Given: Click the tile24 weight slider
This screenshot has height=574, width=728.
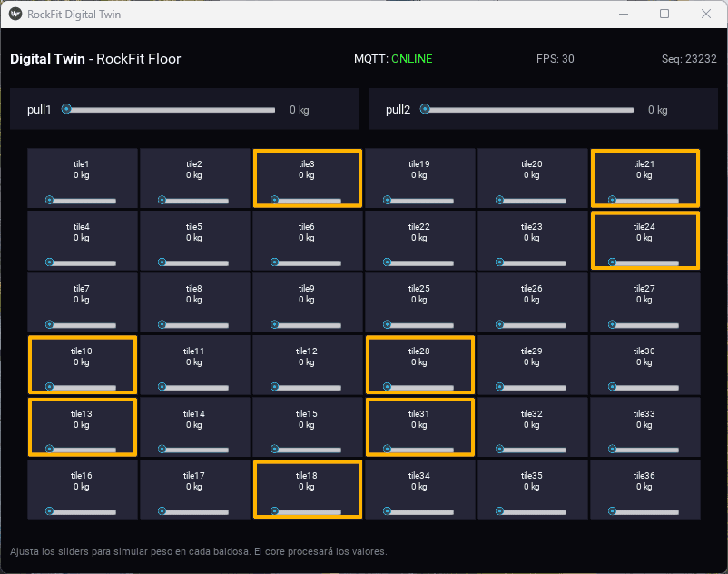Looking at the screenshot, I should (x=644, y=262).
